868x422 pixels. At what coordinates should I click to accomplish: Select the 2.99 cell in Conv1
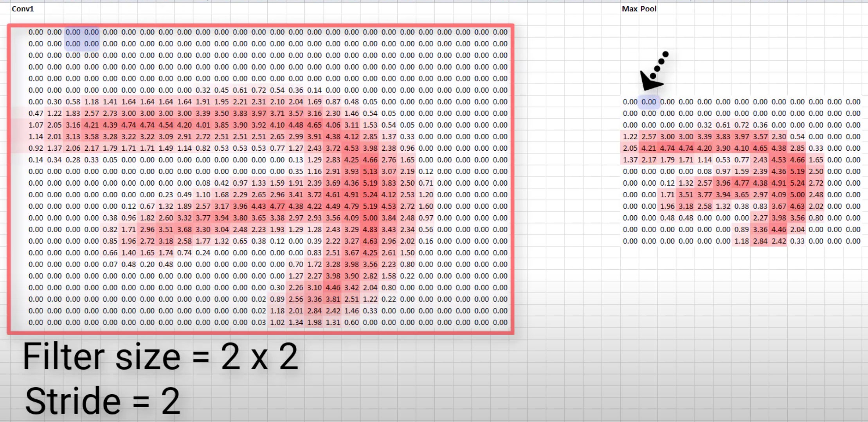pyautogui.click(x=295, y=137)
